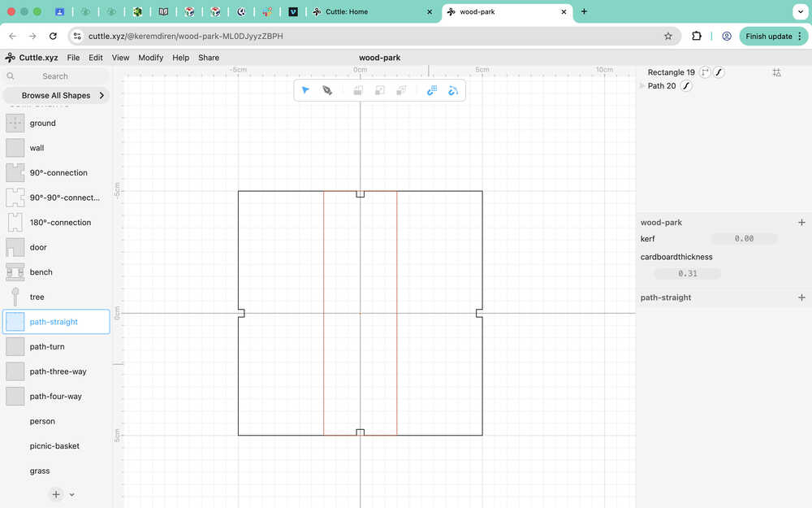Screen dimensions: 812x508
Task: Select the bench component thumbnail
Action: coord(15,272)
